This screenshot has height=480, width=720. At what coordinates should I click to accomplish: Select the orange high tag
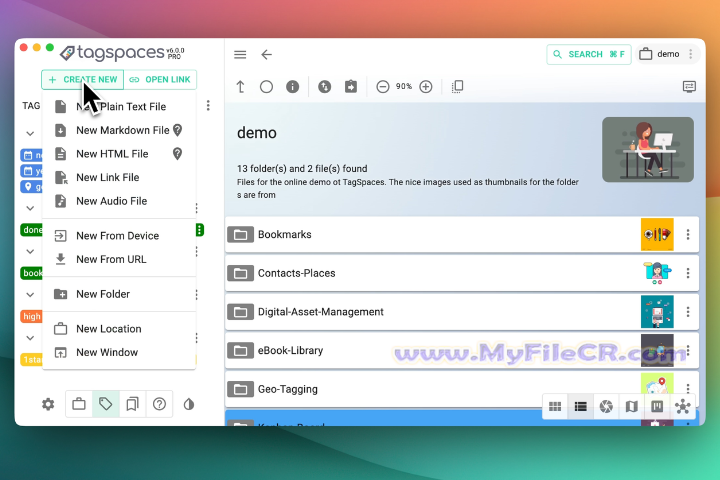[x=31, y=316]
